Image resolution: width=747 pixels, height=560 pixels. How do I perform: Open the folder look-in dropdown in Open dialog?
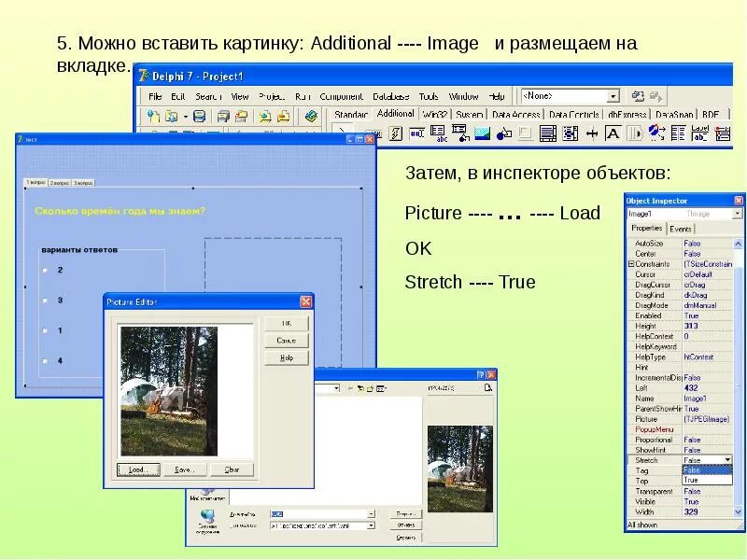pos(337,388)
